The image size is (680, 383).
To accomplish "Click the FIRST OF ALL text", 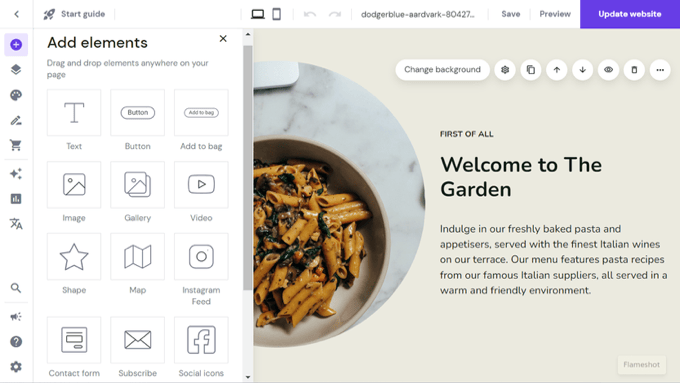I will tap(467, 134).
